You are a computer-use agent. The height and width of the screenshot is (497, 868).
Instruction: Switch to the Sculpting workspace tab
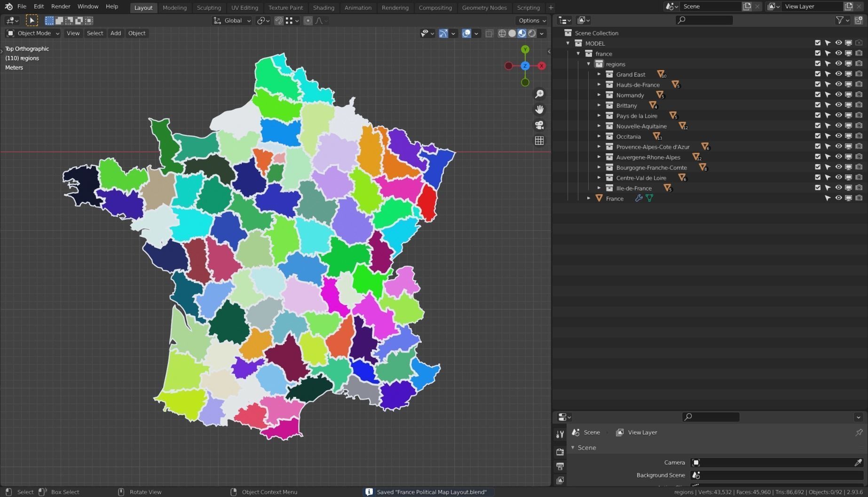(x=209, y=8)
